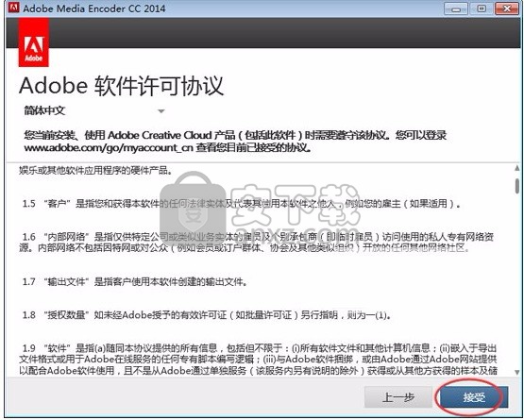Click the section 1.9 “软件” paragraph
This screenshot has width=524, height=420.
[x=258, y=360]
